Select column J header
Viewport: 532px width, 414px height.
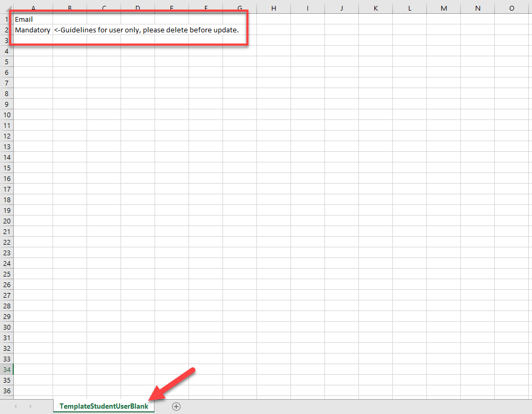pos(341,8)
